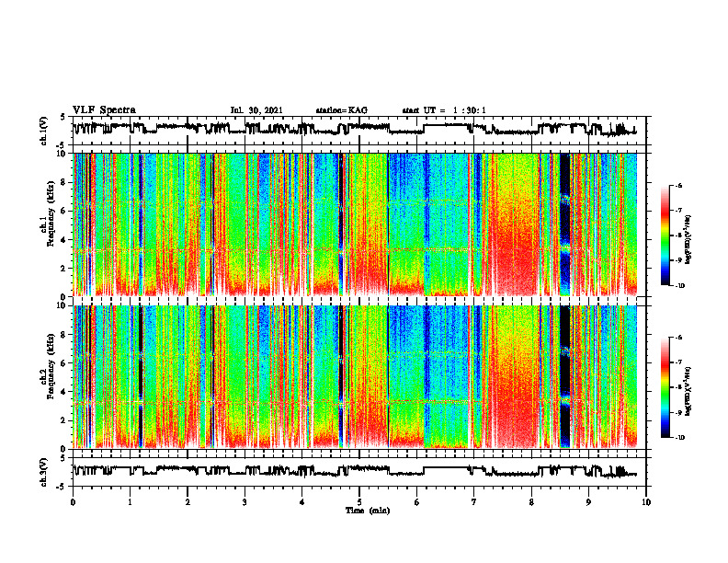Click time axis tick label "8"
728x563 pixels.
531,502
